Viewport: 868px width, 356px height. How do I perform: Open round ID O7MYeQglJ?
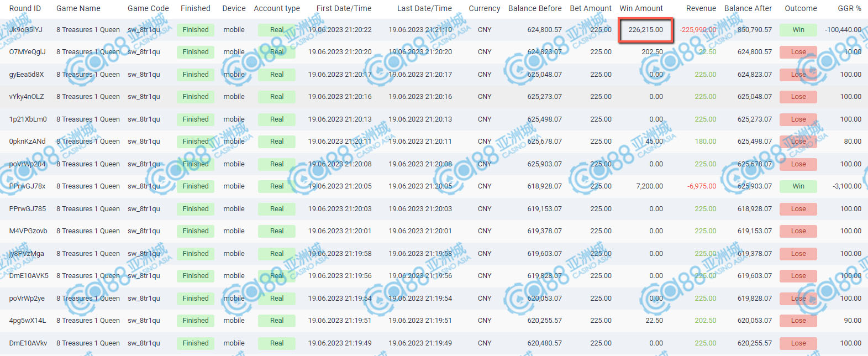[27, 52]
